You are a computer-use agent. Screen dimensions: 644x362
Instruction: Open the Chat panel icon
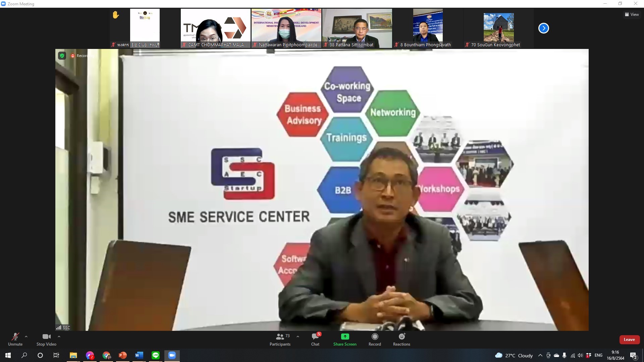pyautogui.click(x=315, y=337)
